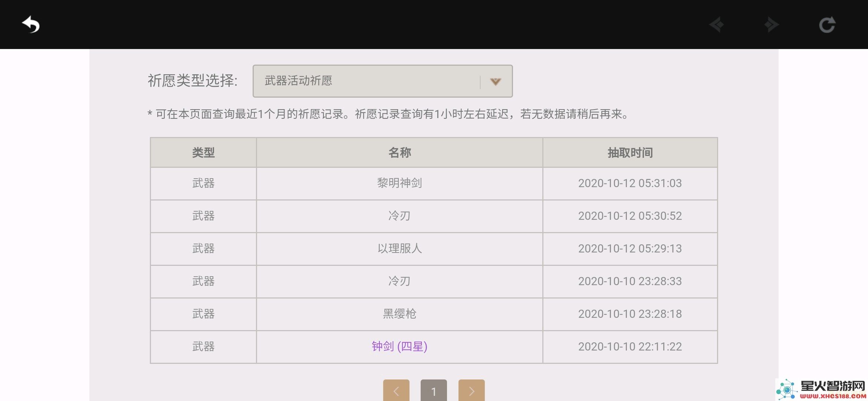Screen dimensions: 868x401
Task: Select 冷刃 drawn at 23:28:33
Action: tap(400, 281)
